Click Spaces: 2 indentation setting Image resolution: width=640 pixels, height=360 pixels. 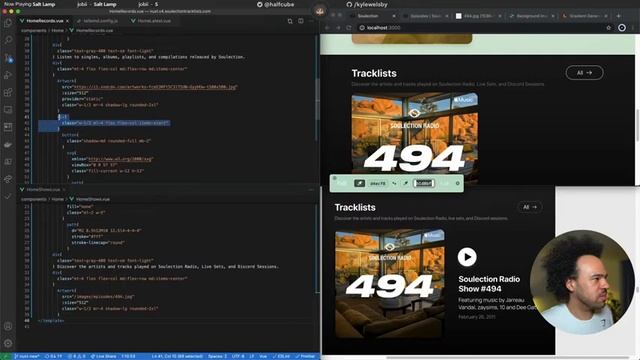point(218,356)
